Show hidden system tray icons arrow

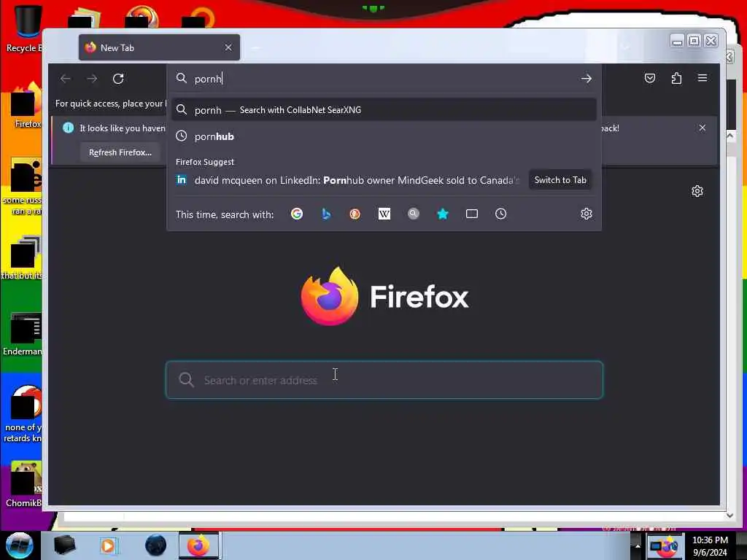(638, 545)
